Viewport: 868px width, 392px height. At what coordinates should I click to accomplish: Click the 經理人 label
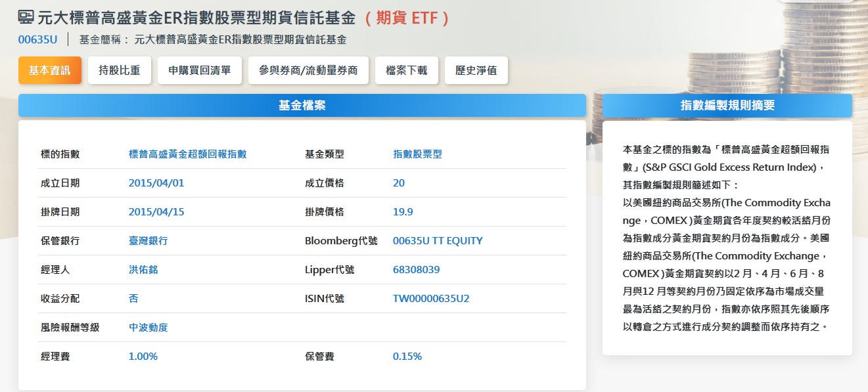click(55, 270)
